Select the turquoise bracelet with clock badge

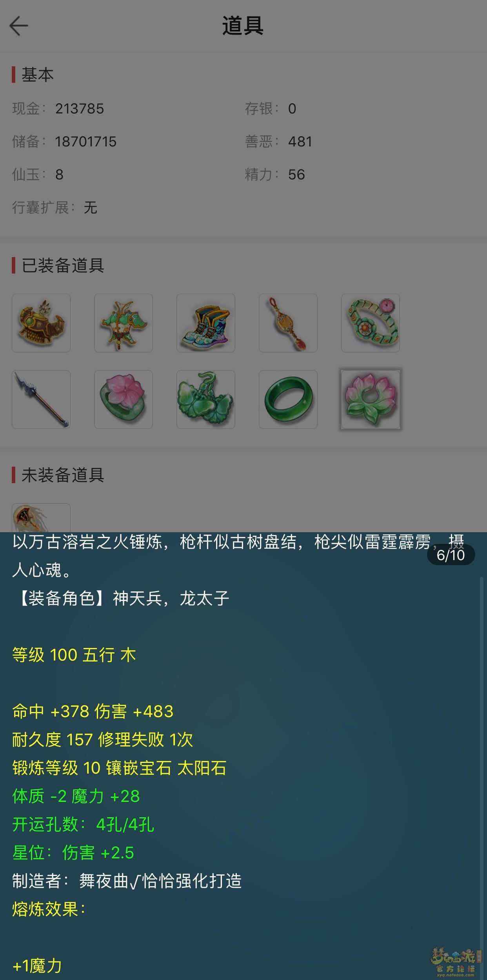coord(371,323)
